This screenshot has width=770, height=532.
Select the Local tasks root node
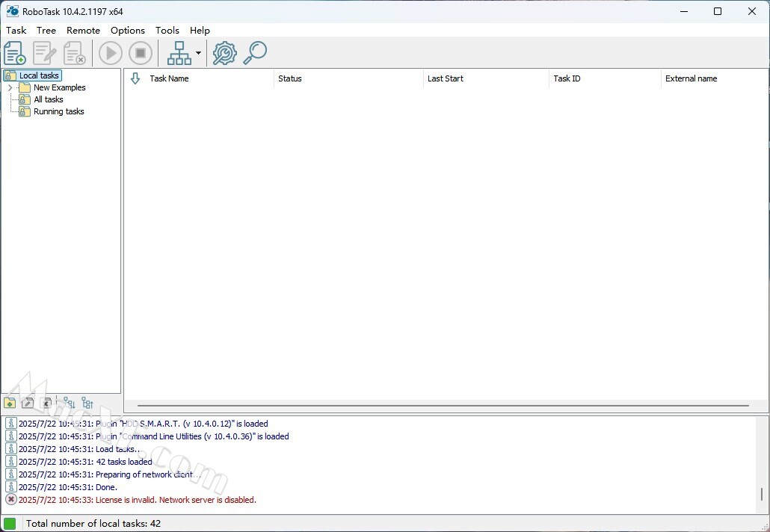(39, 75)
